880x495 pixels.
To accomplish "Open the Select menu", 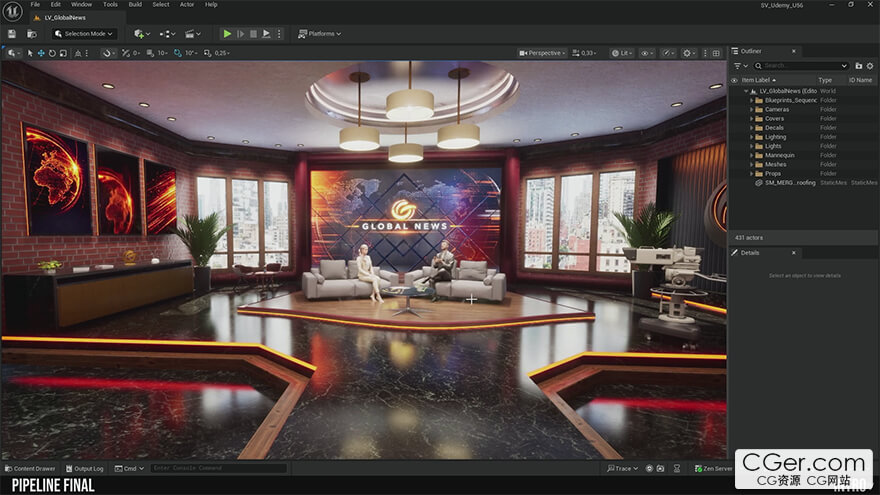I will [x=161, y=4].
